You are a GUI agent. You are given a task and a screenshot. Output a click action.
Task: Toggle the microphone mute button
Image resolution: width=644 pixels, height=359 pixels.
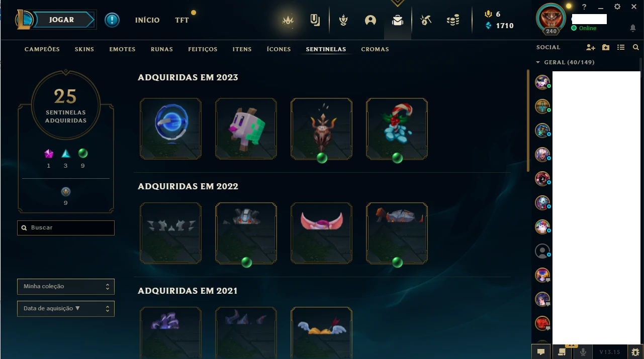click(x=583, y=352)
